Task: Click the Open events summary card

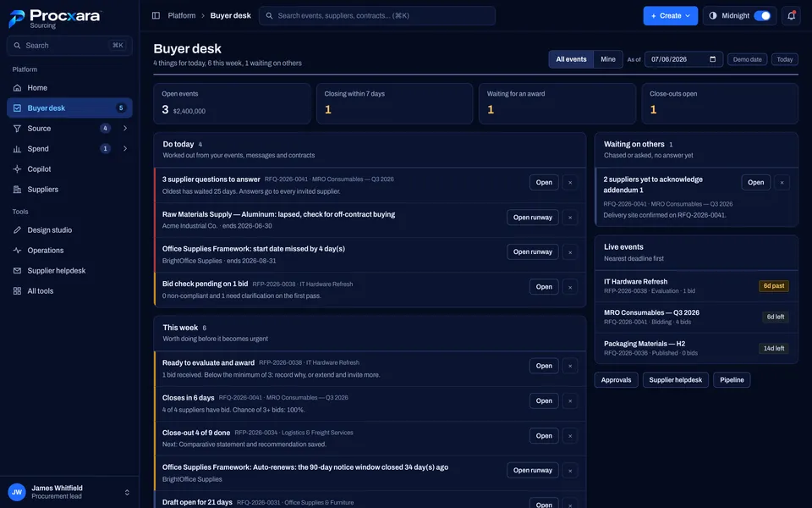Action: click(232, 103)
